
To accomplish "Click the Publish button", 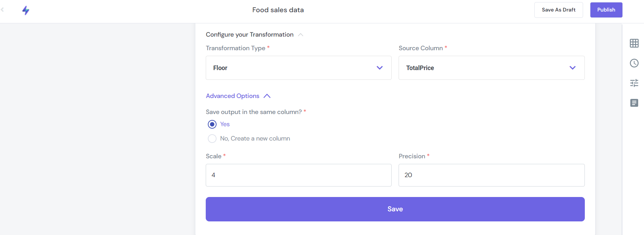I will click(x=606, y=10).
